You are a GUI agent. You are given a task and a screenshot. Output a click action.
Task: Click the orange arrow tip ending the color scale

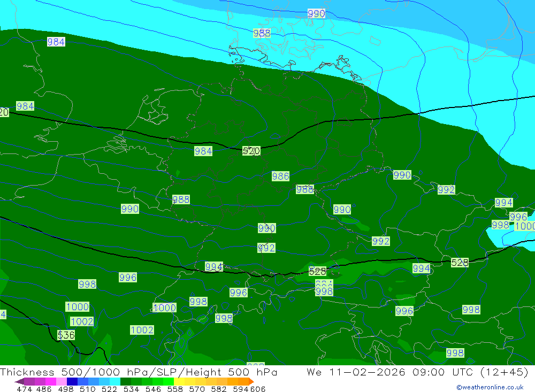(x=251, y=381)
